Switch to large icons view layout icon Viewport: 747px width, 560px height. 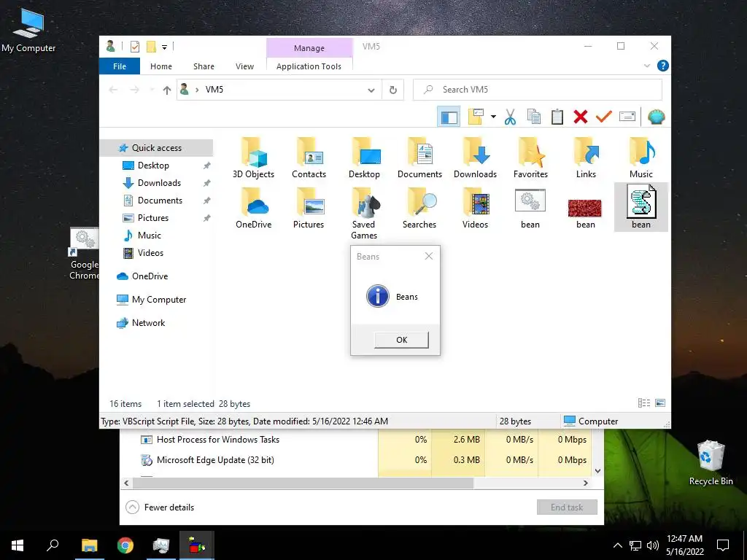tap(660, 403)
